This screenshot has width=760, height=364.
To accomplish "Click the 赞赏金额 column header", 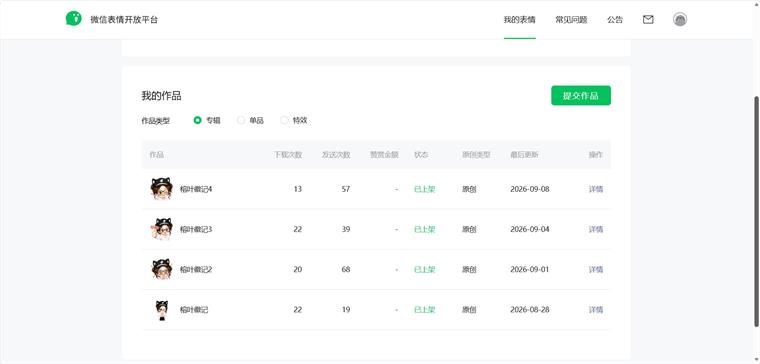I will tap(384, 155).
